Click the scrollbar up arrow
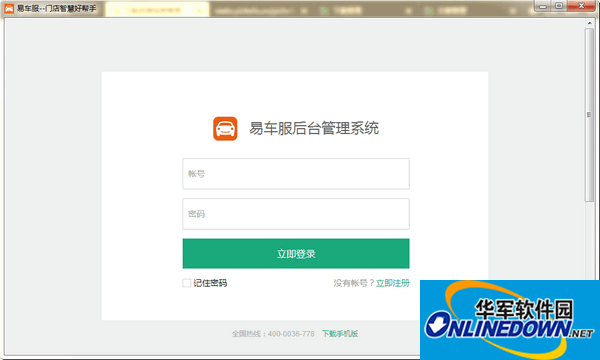Screen dimensions: 600x360 click(x=589, y=23)
